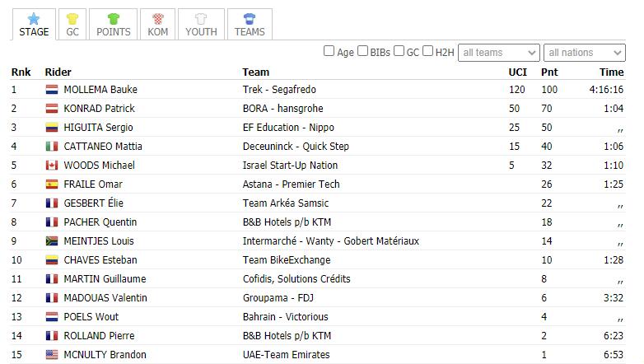Open POELS Wout rider link
This screenshot has height=364, width=644.
click(91, 317)
